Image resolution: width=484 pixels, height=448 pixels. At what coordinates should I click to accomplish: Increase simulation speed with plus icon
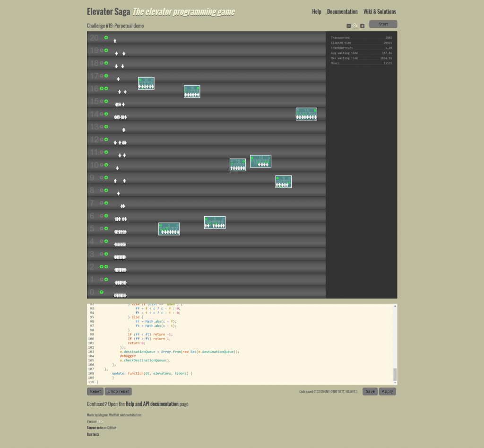click(363, 26)
